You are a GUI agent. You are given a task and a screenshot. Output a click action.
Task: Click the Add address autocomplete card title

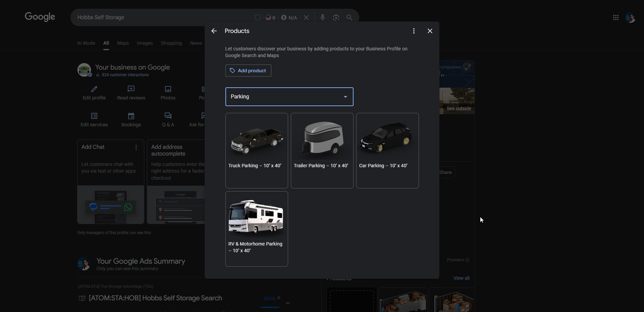[x=168, y=150]
